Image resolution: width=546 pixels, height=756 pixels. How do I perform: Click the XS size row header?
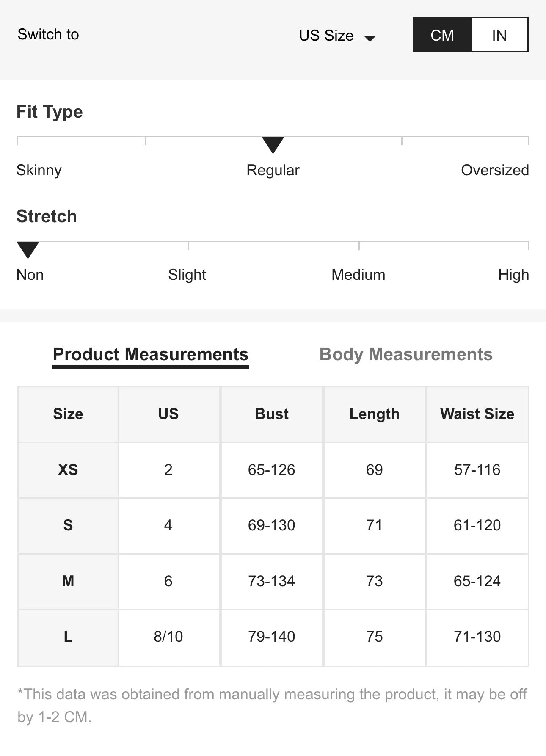click(x=68, y=470)
